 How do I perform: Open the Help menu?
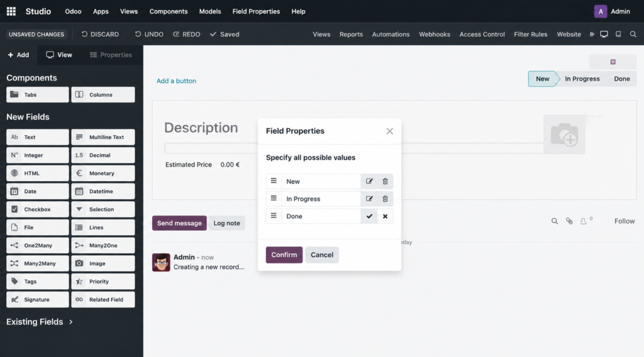coord(298,11)
